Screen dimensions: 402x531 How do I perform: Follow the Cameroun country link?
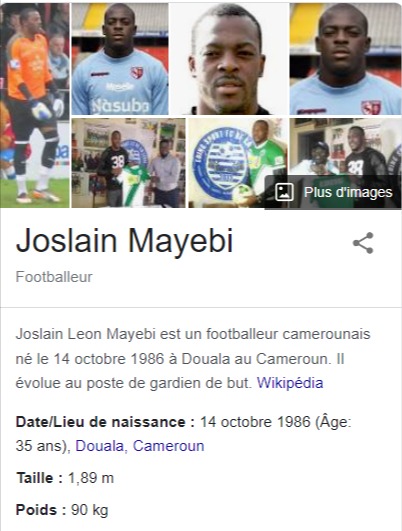coord(169,446)
